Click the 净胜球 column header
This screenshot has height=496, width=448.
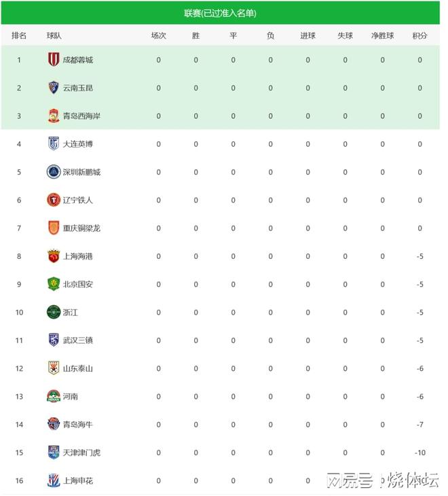coord(382,35)
